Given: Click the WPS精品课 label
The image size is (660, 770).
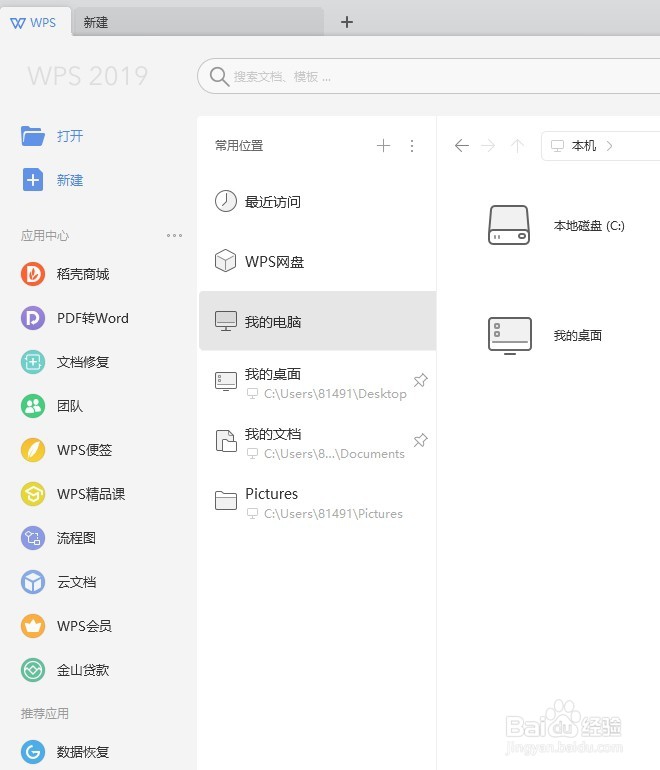Looking at the screenshot, I should click(x=91, y=494).
